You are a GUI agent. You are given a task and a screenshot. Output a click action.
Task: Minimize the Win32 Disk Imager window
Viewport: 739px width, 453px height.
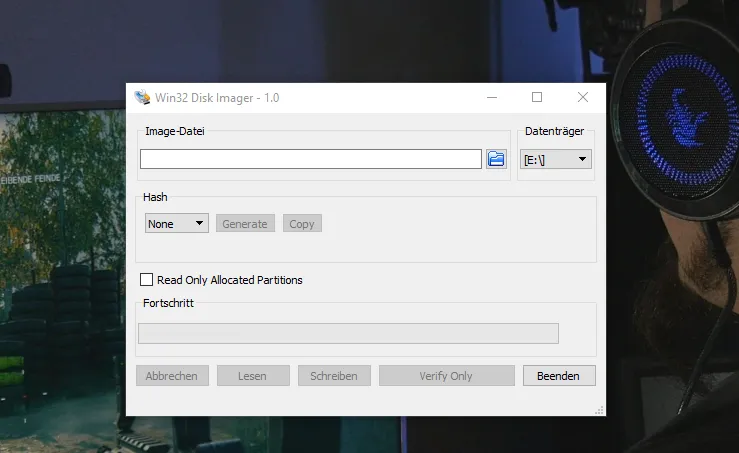coord(492,98)
